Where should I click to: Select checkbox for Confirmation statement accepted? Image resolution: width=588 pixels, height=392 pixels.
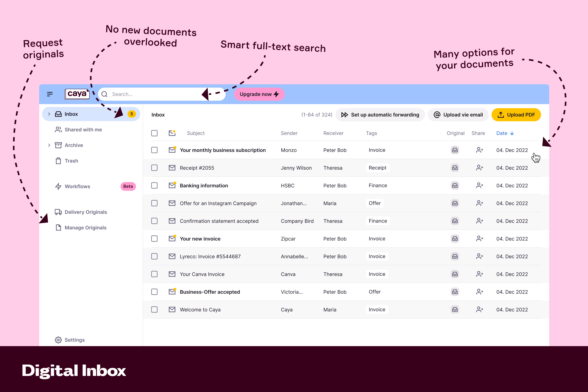click(154, 221)
